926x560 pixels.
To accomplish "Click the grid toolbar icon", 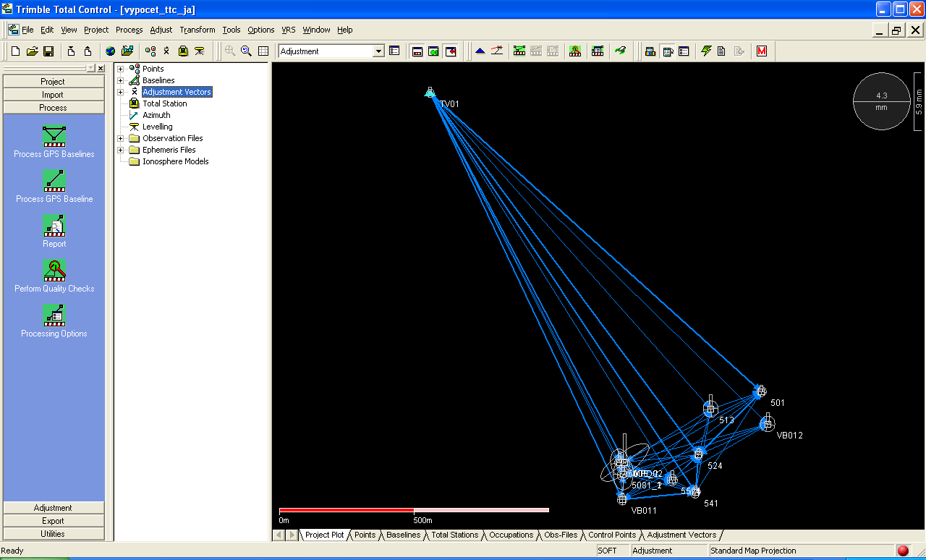I will (x=263, y=51).
